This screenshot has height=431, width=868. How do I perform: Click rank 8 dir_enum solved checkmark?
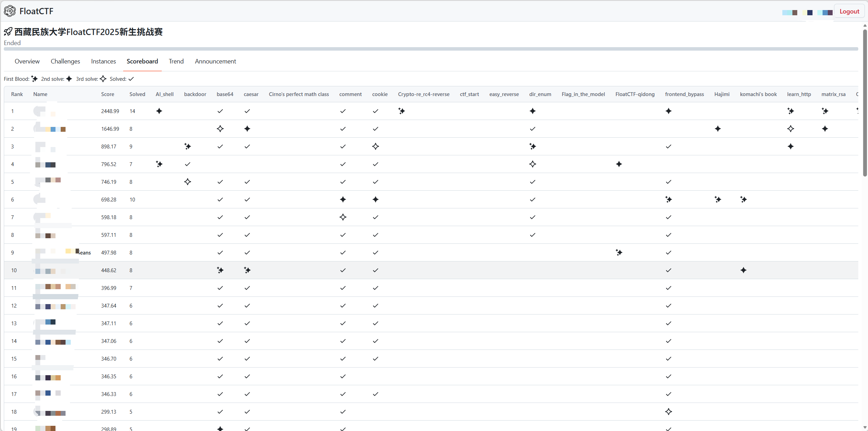(x=533, y=235)
